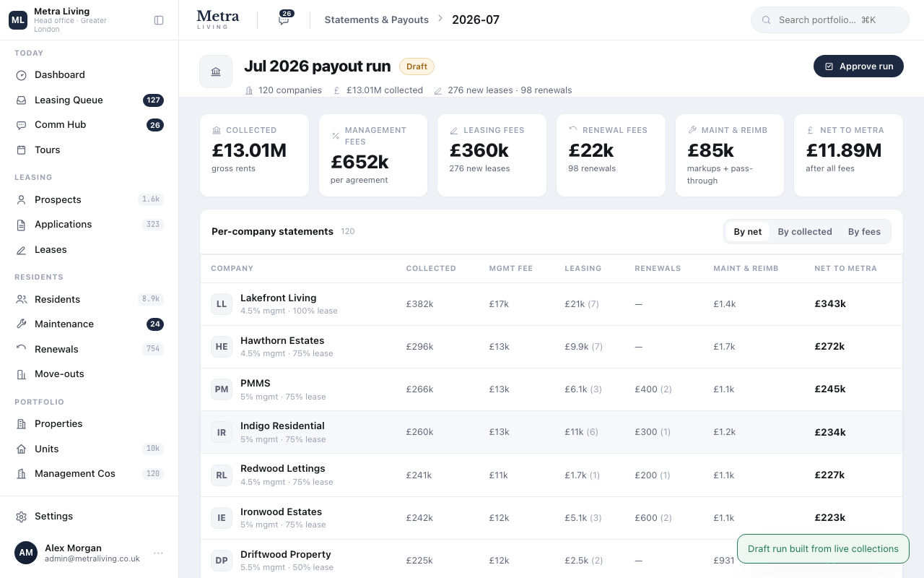
Task: Click the Dashboard clock icon in sidebar
Action: click(x=22, y=75)
